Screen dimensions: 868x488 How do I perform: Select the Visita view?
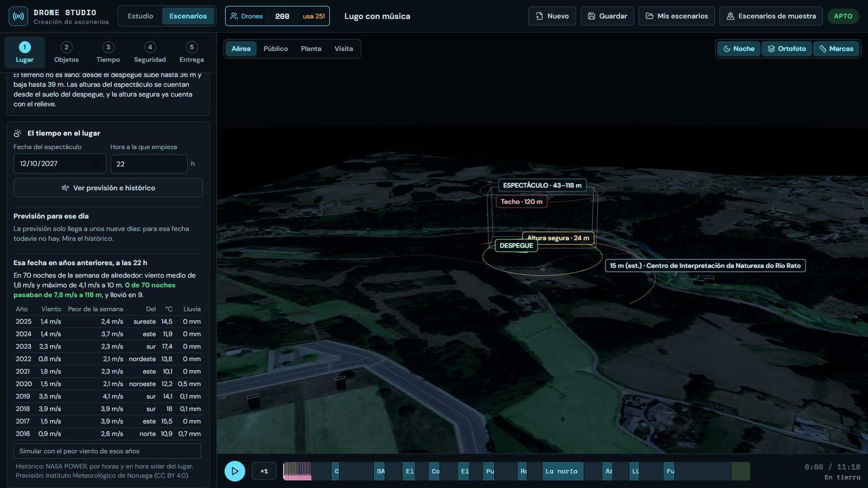pos(343,49)
